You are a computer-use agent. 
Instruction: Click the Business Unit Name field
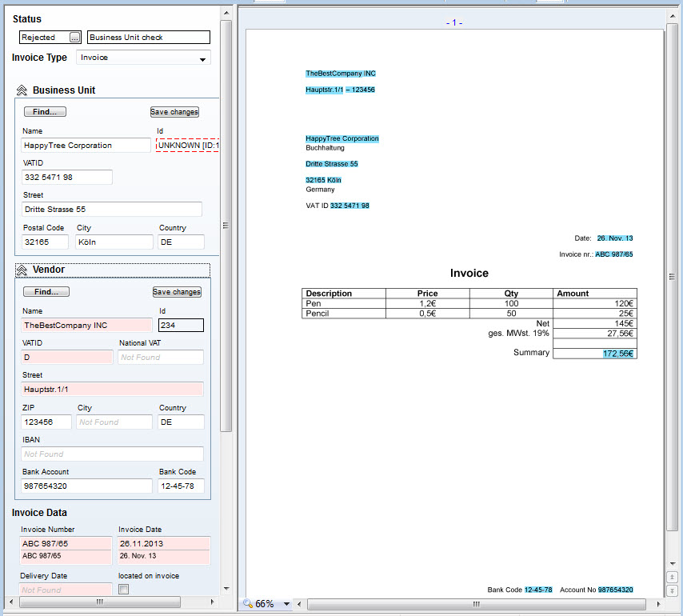(86, 145)
